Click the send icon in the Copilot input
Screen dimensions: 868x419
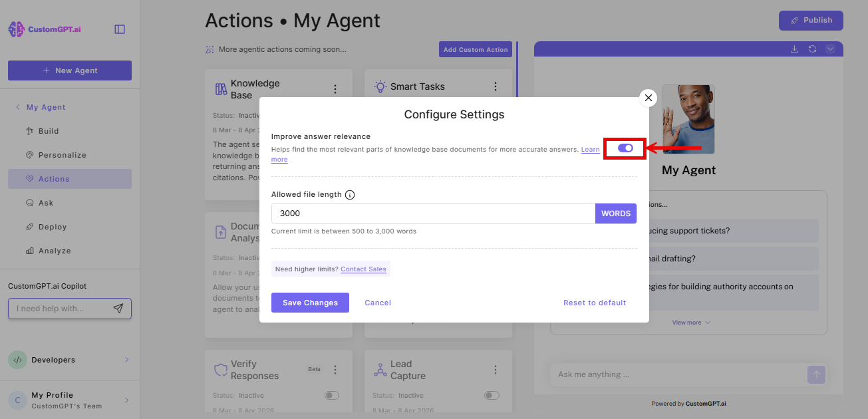pos(118,308)
